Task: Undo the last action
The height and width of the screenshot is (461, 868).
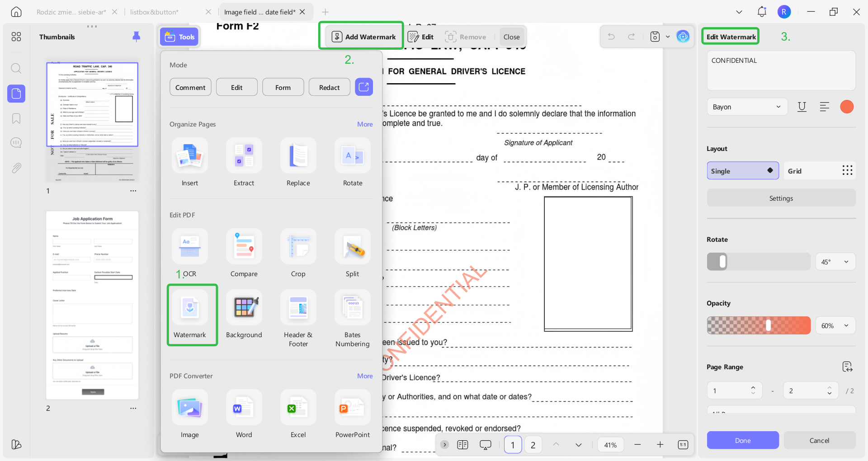Action: coord(611,37)
